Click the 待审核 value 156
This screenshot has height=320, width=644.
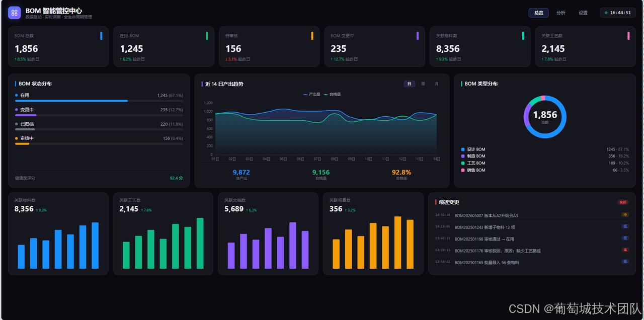[233, 49]
